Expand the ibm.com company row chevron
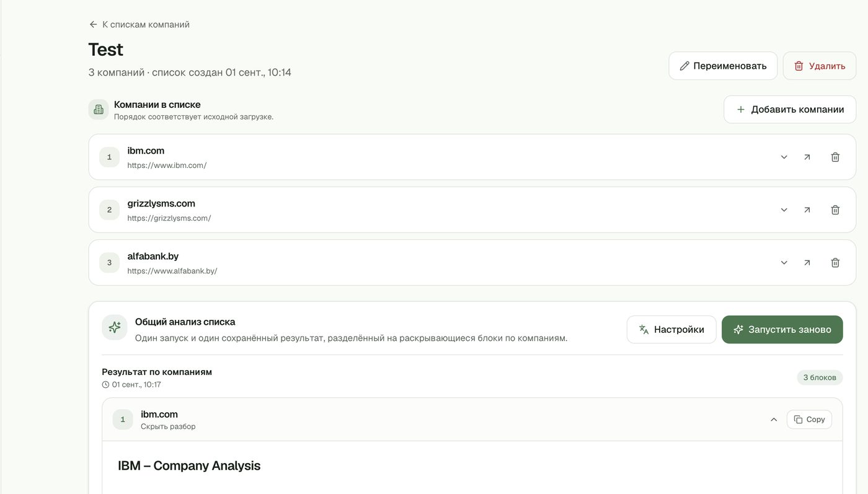The image size is (868, 494). pyautogui.click(x=784, y=157)
